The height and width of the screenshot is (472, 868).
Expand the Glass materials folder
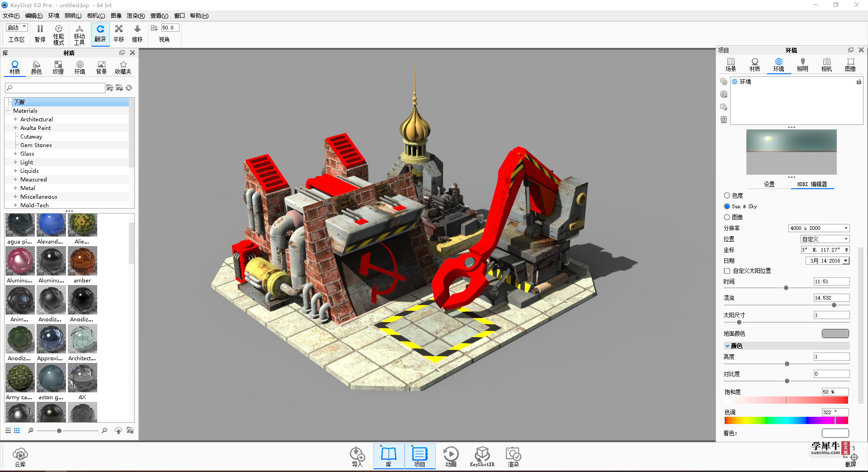(15, 154)
